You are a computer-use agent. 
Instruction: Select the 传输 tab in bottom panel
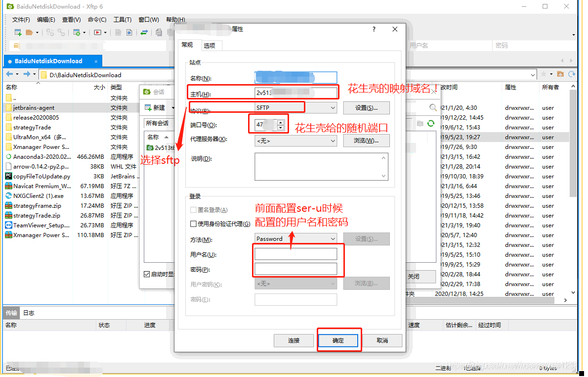pyautogui.click(x=11, y=313)
